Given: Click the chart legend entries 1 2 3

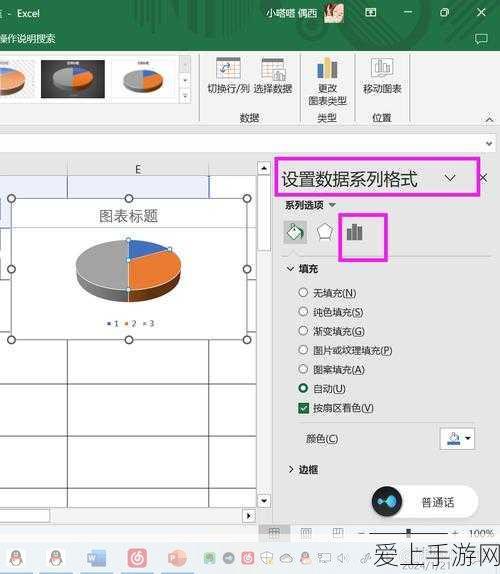Looking at the screenshot, I should 130,323.
